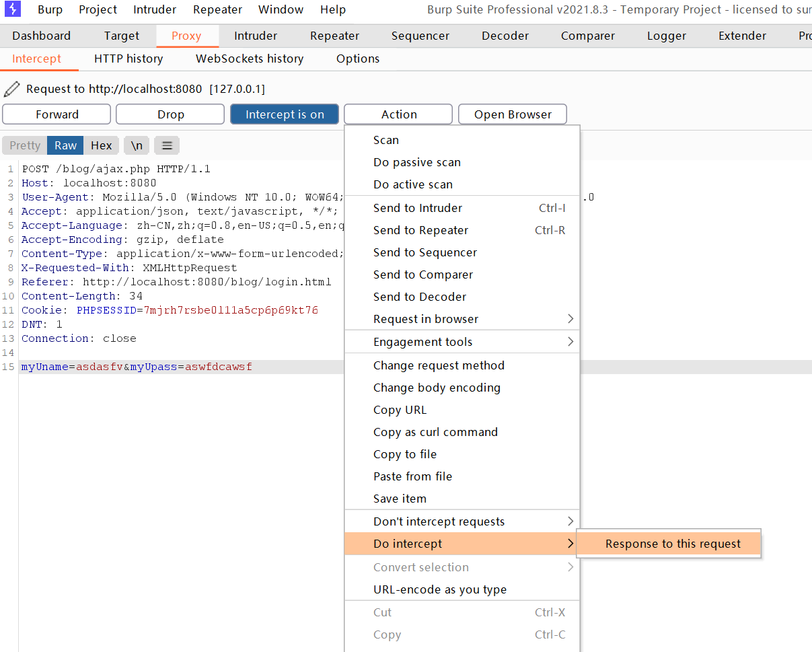Choose Change request method
Image resolution: width=812 pixels, height=652 pixels.
point(462,365)
